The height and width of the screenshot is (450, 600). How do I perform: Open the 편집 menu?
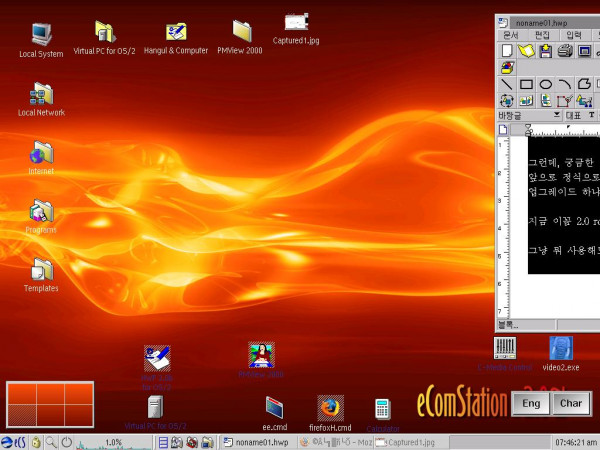click(542, 36)
